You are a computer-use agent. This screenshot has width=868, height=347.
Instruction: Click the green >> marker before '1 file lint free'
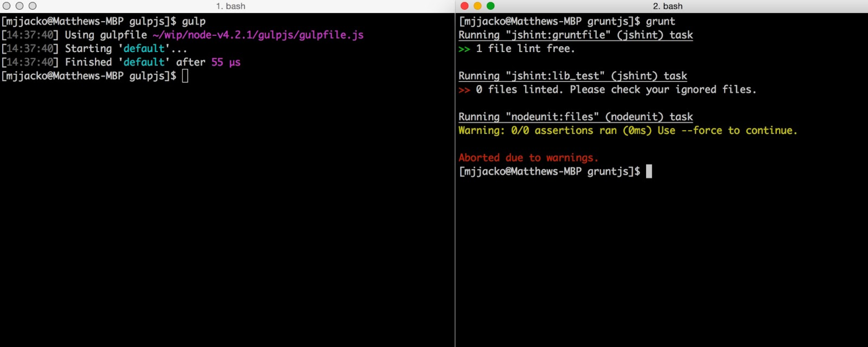point(464,49)
